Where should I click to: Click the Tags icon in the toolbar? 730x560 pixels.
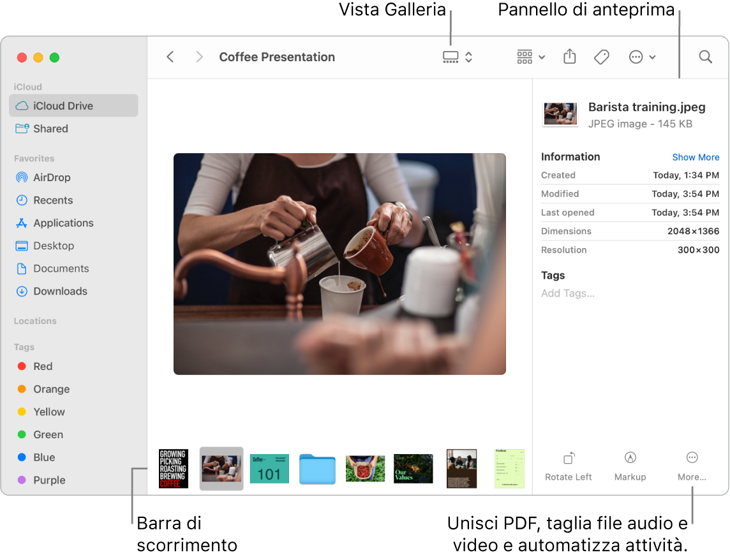pyautogui.click(x=600, y=57)
